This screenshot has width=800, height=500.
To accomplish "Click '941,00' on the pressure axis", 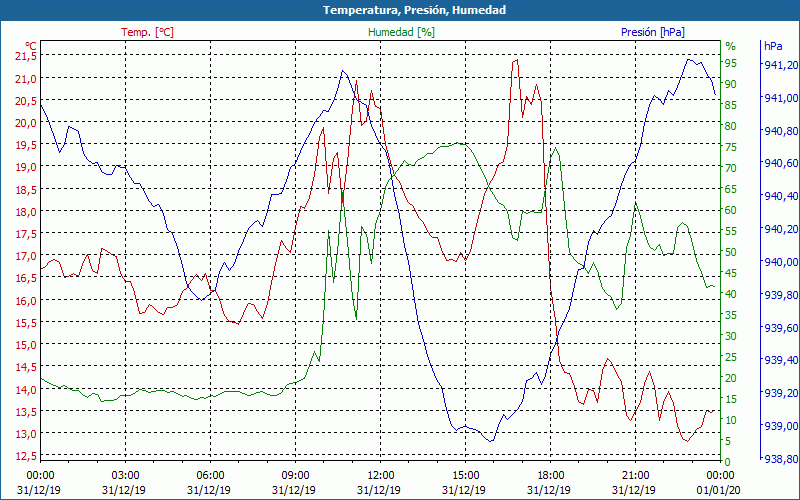I will click(780, 97).
